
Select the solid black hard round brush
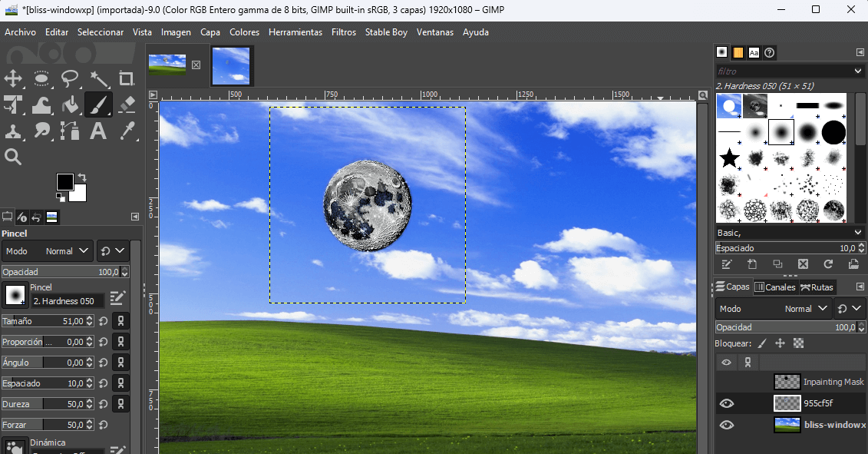pyautogui.click(x=833, y=132)
